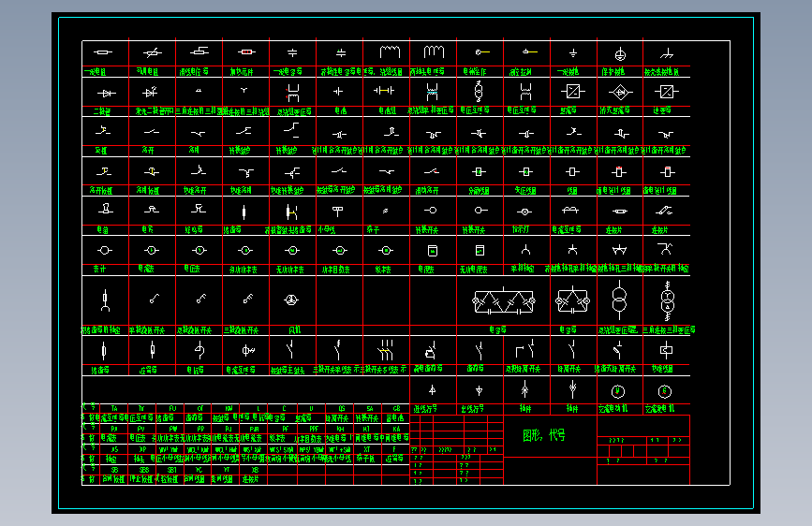Click the KM code in the legend table

(229, 408)
